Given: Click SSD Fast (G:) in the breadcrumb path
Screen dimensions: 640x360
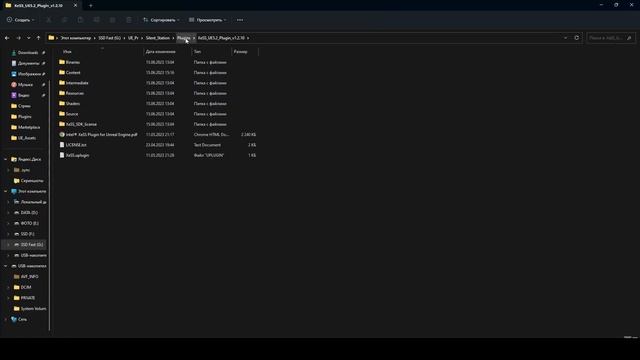Looking at the screenshot, I should [109, 38].
